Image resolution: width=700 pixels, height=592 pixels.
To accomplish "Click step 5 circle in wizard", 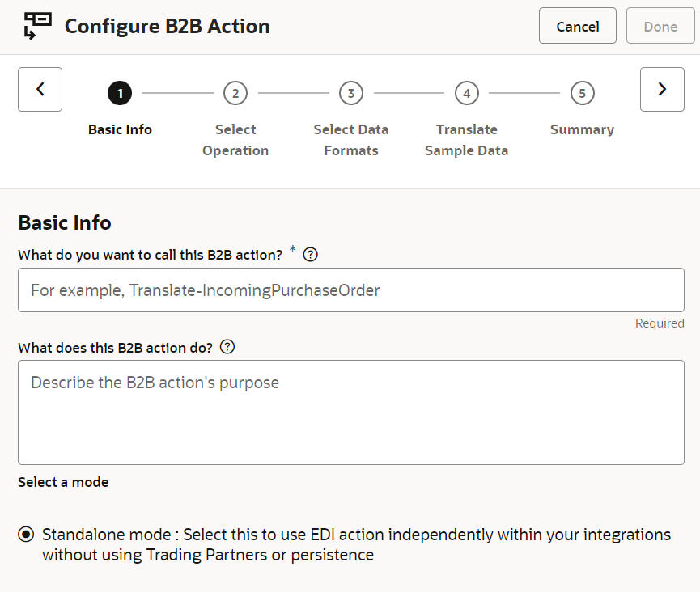I will click(x=582, y=94).
